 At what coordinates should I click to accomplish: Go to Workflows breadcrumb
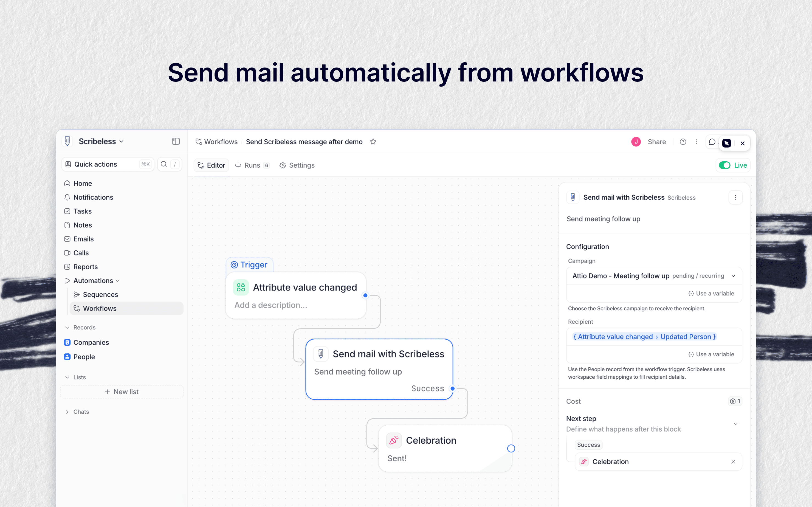216,142
